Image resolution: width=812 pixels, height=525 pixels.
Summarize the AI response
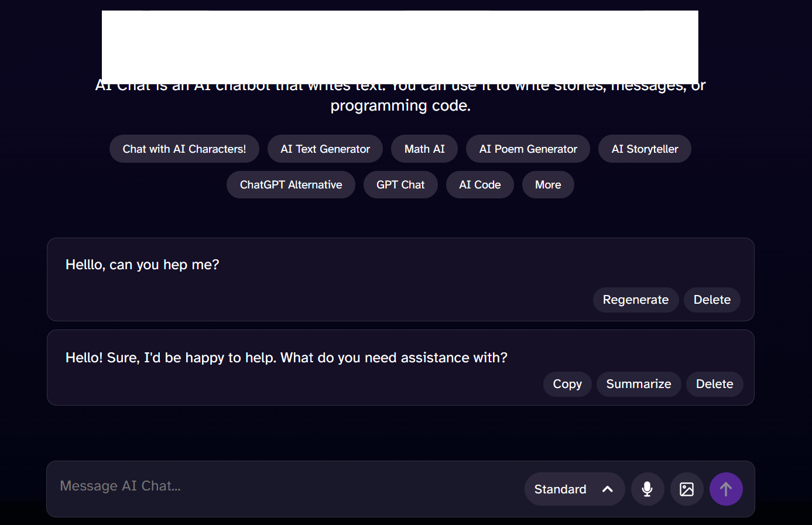tap(638, 384)
